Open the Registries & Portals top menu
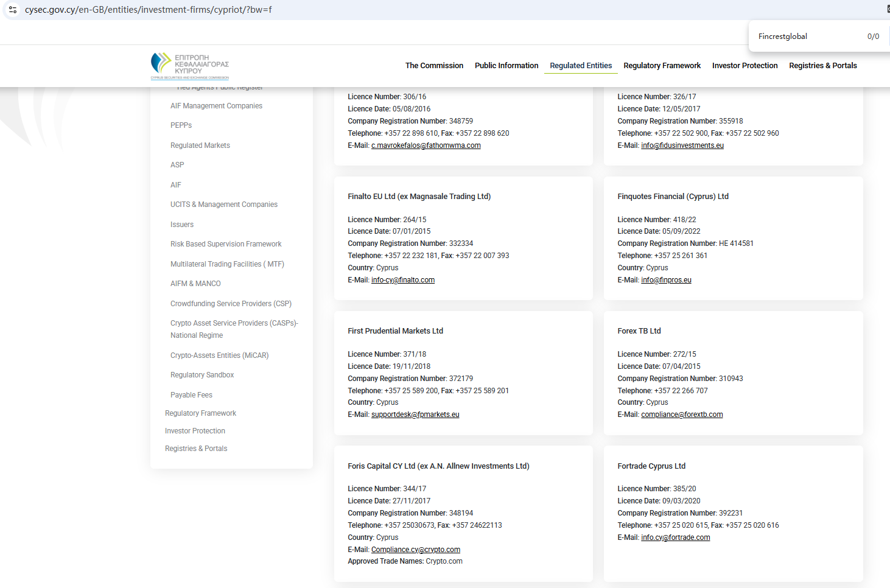The image size is (890, 588). pos(822,66)
